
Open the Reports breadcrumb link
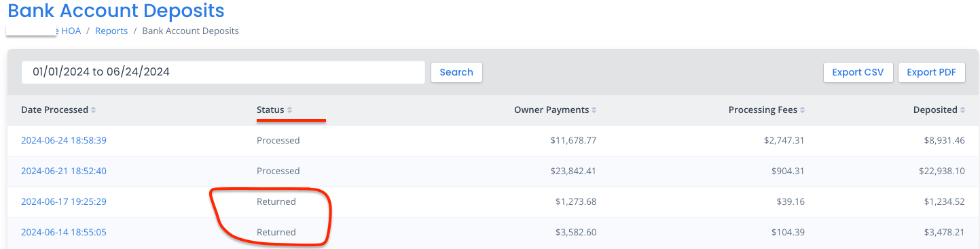click(111, 31)
